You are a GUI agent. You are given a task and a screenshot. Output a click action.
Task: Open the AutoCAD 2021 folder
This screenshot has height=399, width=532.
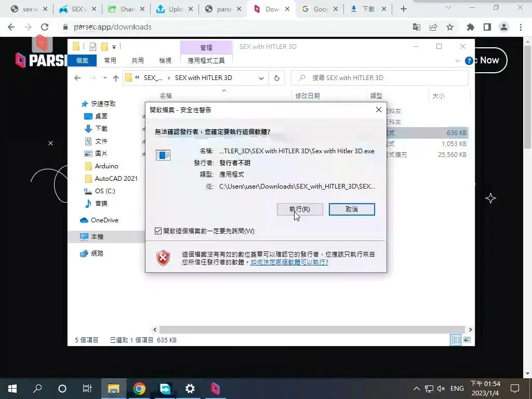click(x=116, y=179)
